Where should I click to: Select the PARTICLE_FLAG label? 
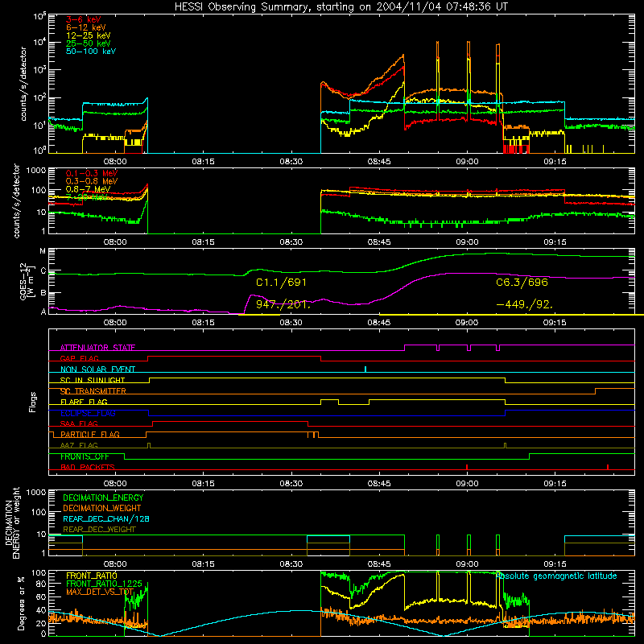pyautogui.click(x=90, y=435)
